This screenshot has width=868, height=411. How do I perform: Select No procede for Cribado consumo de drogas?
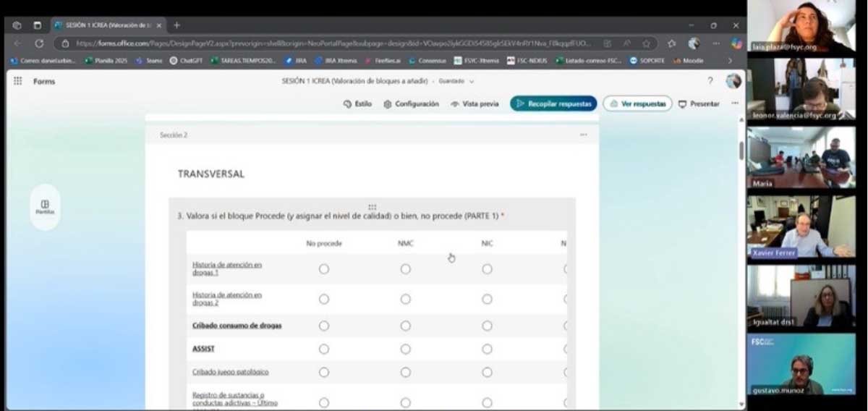[x=324, y=326]
